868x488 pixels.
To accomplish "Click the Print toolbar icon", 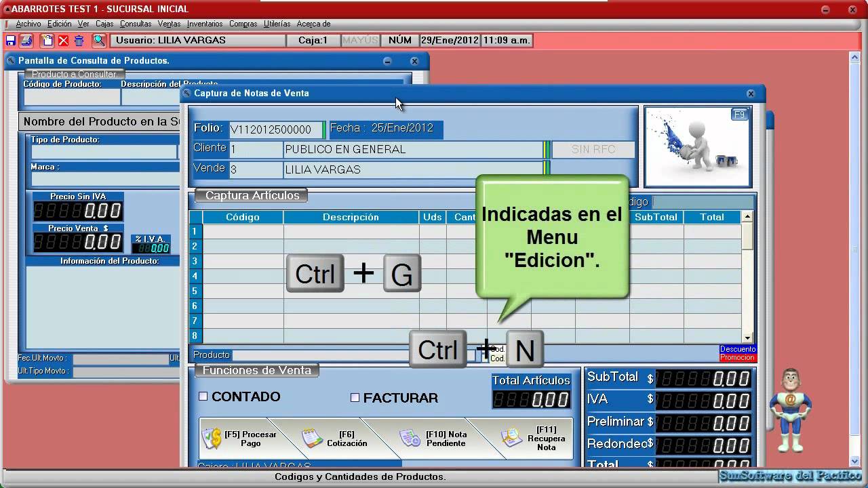I will (26, 41).
